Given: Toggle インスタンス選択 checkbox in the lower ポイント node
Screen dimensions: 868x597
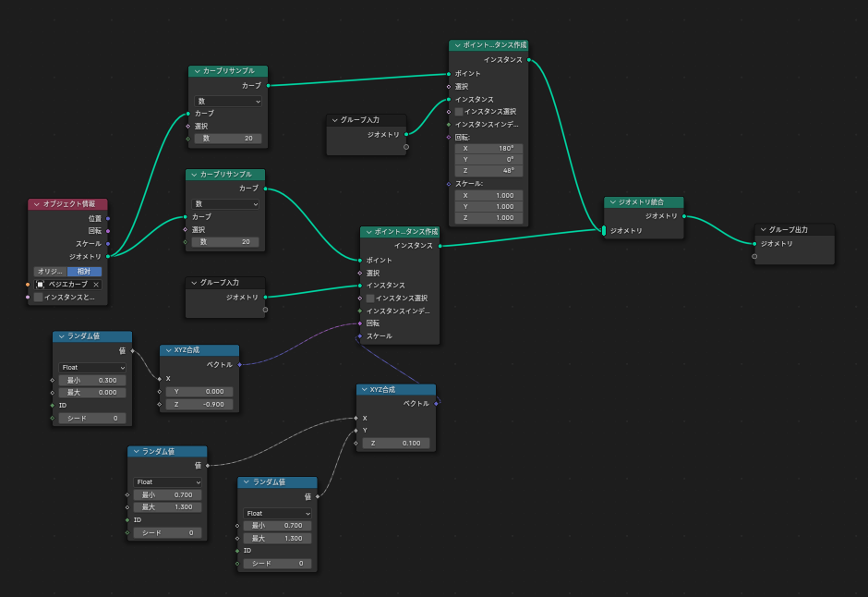Looking at the screenshot, I should tap(370, 298).
